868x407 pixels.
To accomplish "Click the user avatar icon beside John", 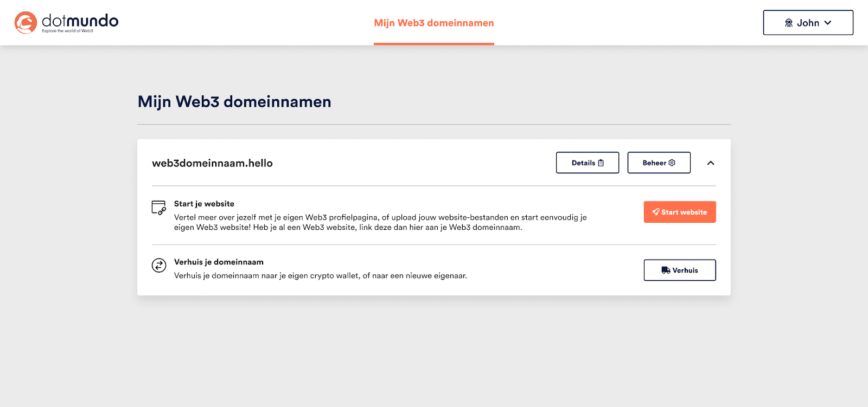I will [789, 23].
